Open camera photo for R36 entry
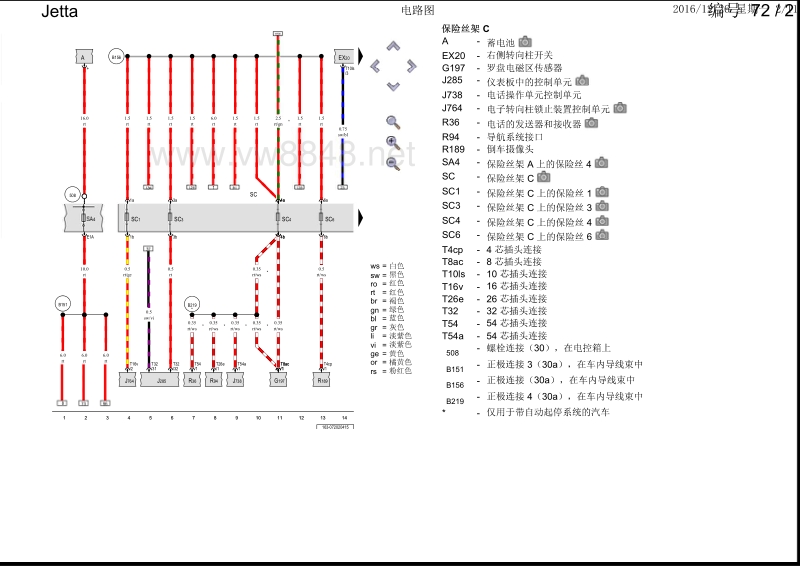The width and height of the screenshot is (800, 566). [591, 122]
